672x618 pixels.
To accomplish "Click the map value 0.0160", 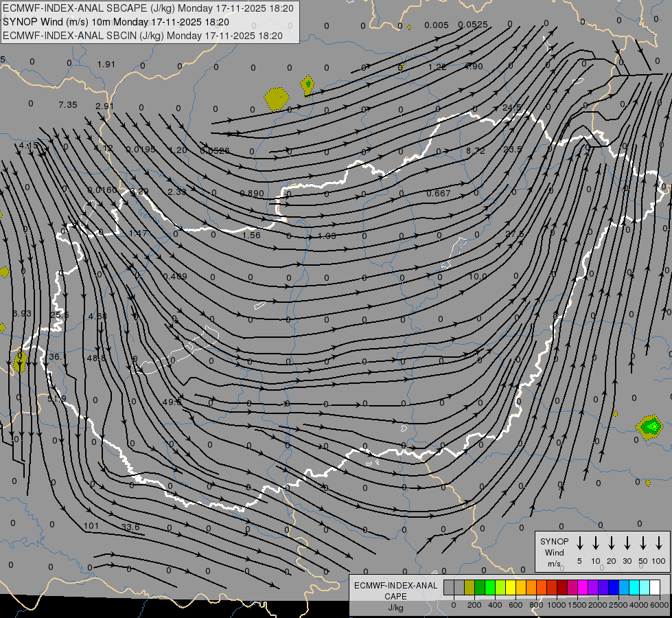I will [102, 190].
